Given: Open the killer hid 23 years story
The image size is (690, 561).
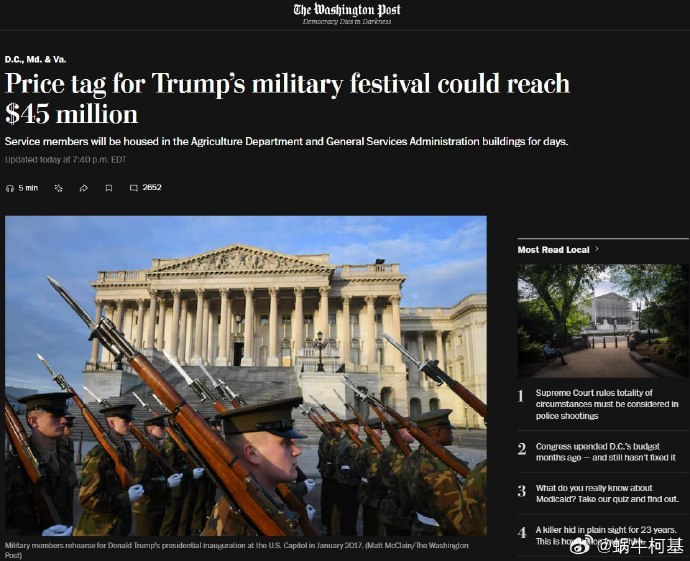Looking at the screenshot, I should [606, 535].
